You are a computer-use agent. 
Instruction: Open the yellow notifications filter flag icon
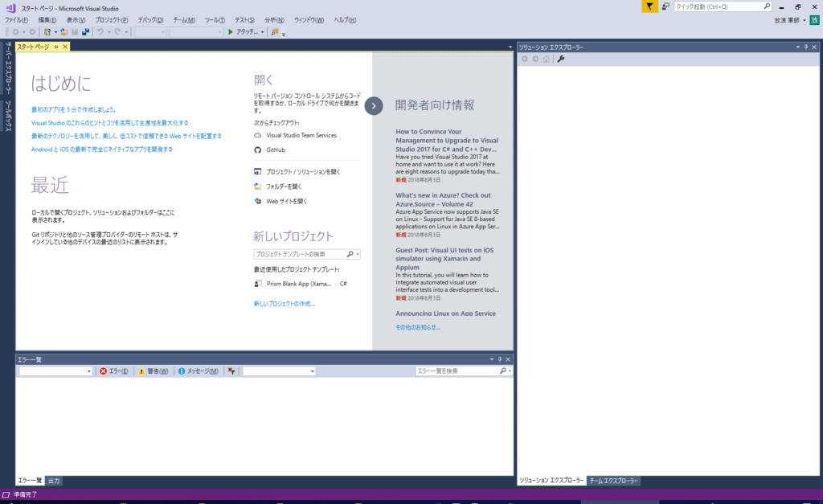pyautogui.click(x=649, y=6)
